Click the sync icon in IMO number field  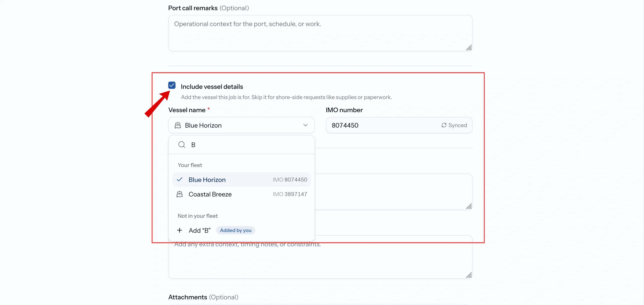click(444, 125)
